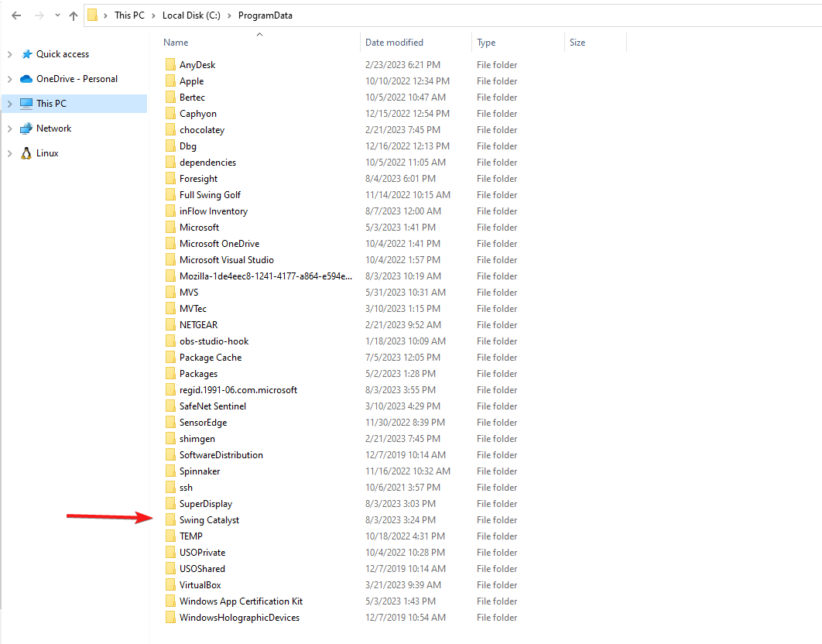Open Quick access in the sidebar

point(63,54)
